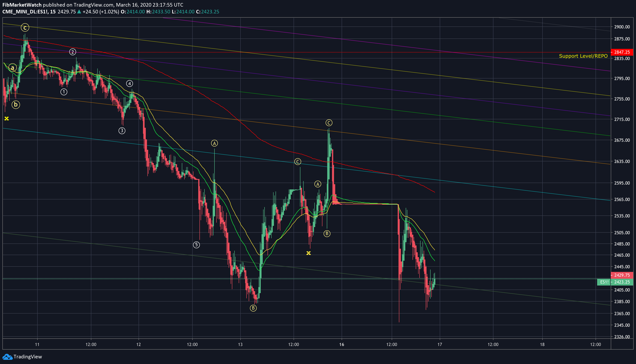Click the date 11 on time axis
This screenshot has width=636, height=364.
click(x=37, y=345)
